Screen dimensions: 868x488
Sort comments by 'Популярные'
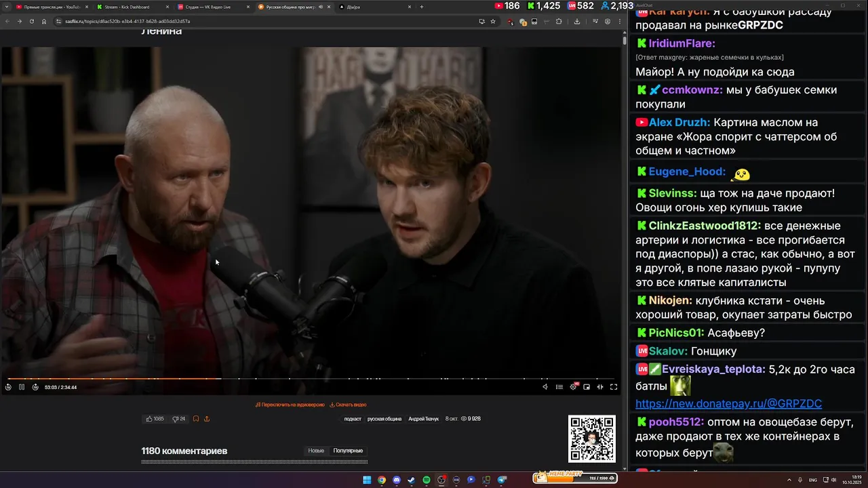pyautogui.click(x=348, y=451)
